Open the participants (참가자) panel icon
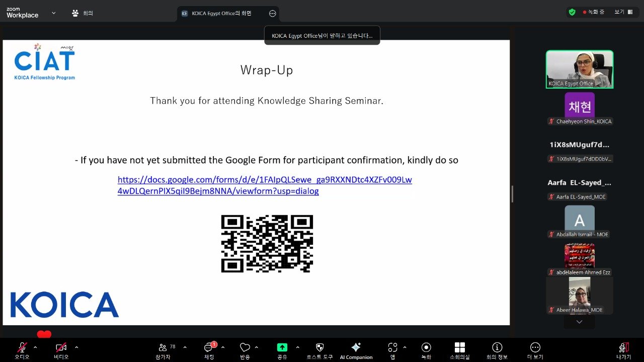 tap(163, 348)
